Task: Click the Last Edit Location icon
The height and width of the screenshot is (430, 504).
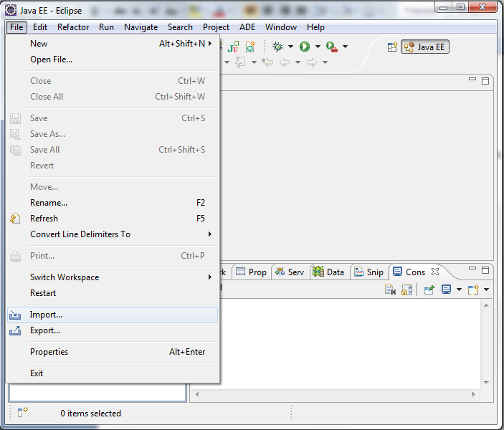Action: click(x=267, y=62)
